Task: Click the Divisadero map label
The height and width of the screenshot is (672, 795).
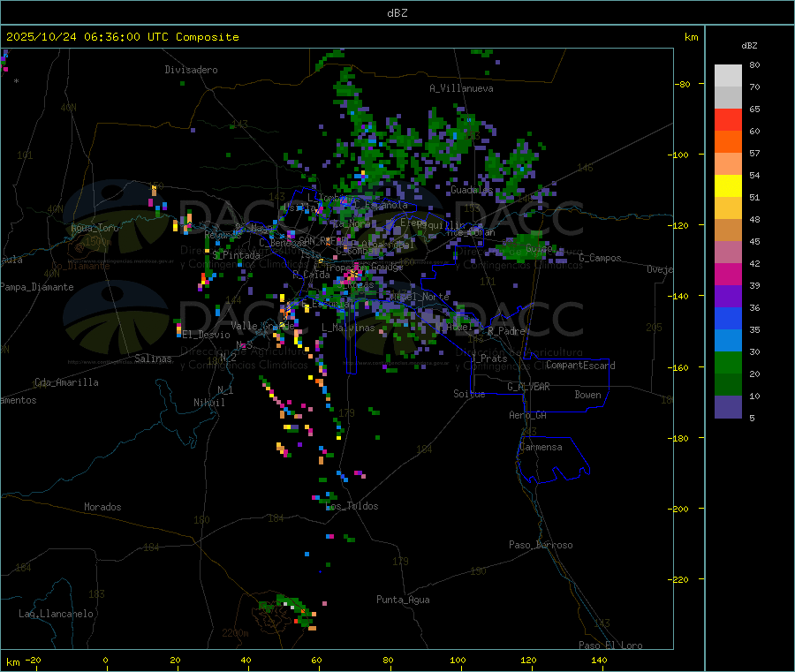Action: (x=191, y=70)
